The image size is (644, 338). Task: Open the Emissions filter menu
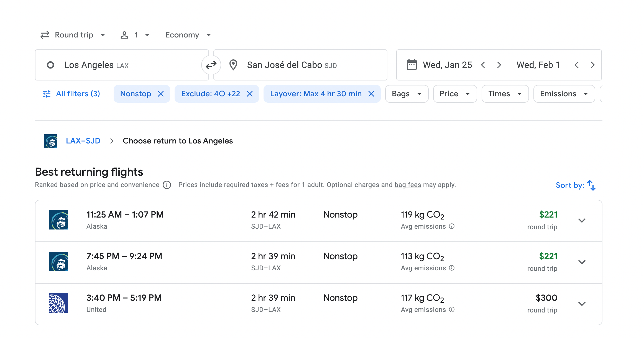[x=564, y=94]
